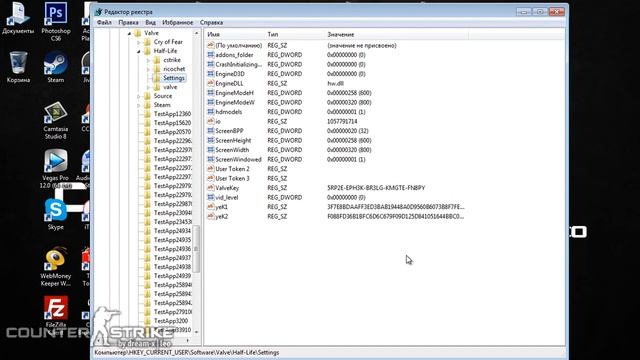Click the EngineD3D value icon

point(211,74)
